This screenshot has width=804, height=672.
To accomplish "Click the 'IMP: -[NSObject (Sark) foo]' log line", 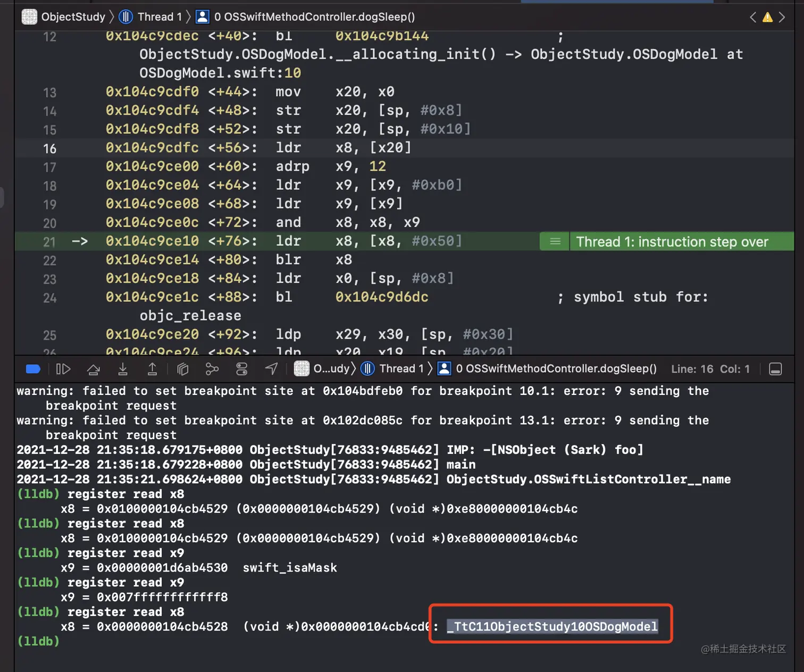I will (x=330, y=450).
